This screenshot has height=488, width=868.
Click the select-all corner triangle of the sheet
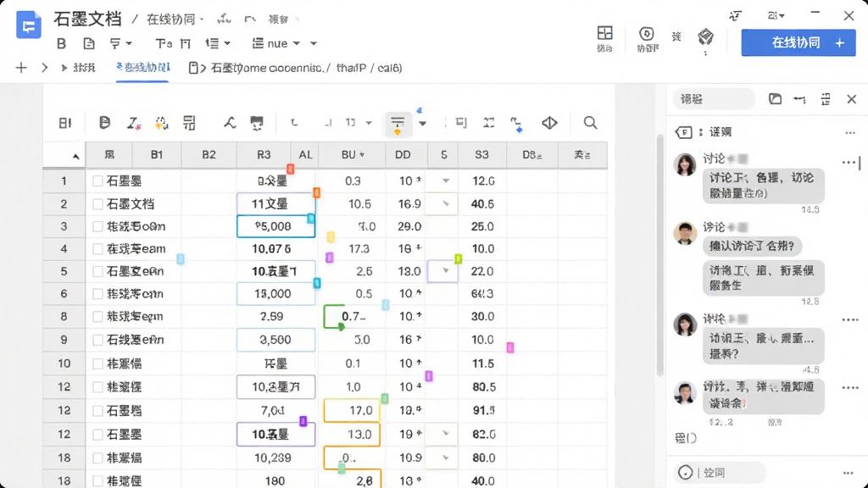click(75, 157)
